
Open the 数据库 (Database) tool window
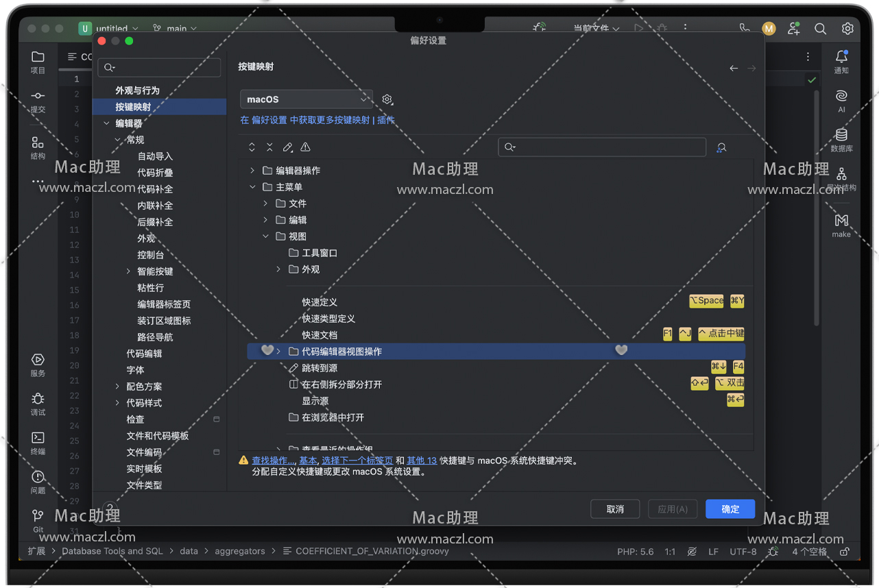pos(841,135)
